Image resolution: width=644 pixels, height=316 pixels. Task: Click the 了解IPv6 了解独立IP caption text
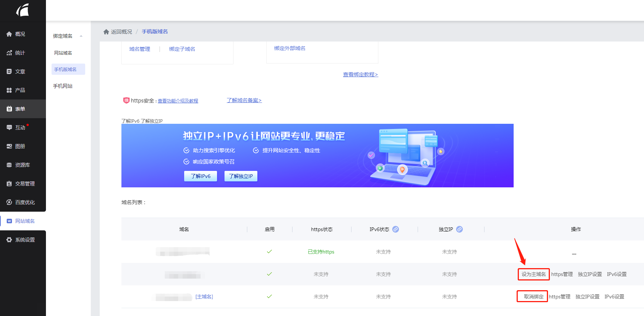[x=142, y=121]
